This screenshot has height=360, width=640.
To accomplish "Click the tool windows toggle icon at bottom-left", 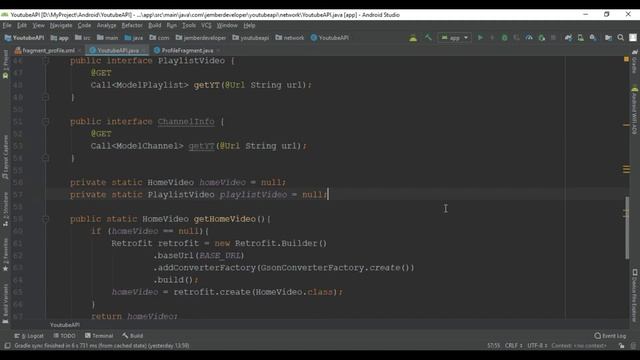I will 7,346.
